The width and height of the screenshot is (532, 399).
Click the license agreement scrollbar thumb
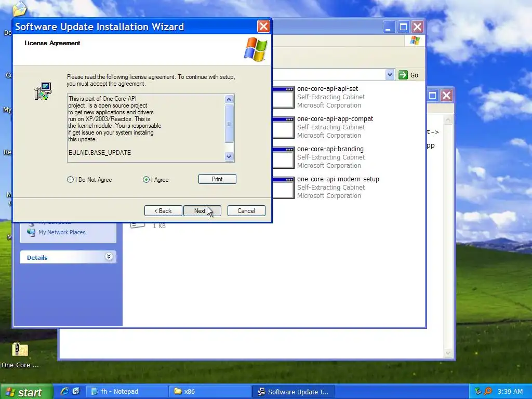[229, 124]
